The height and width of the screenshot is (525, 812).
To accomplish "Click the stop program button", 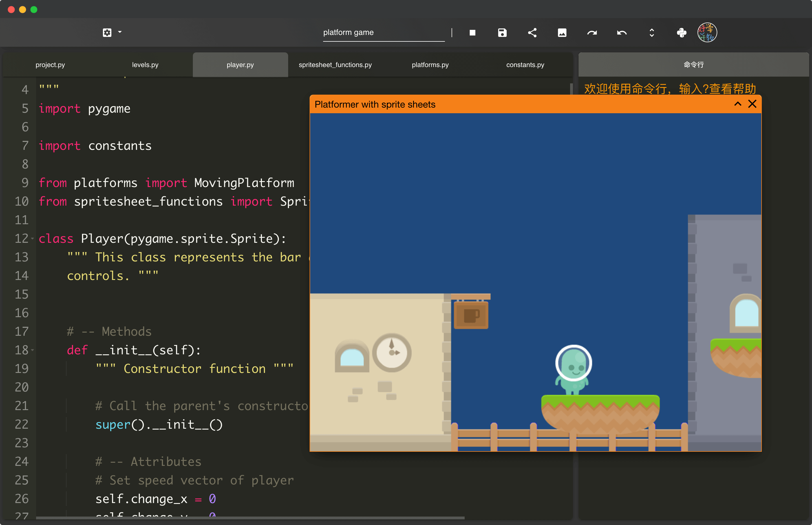I will (472, 33).
